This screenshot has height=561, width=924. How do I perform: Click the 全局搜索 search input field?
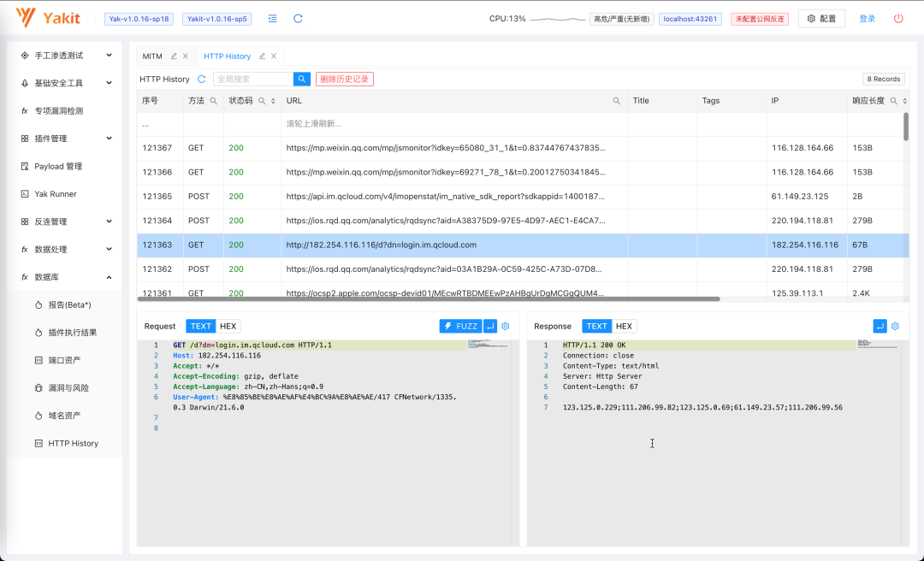coord(252,80)
